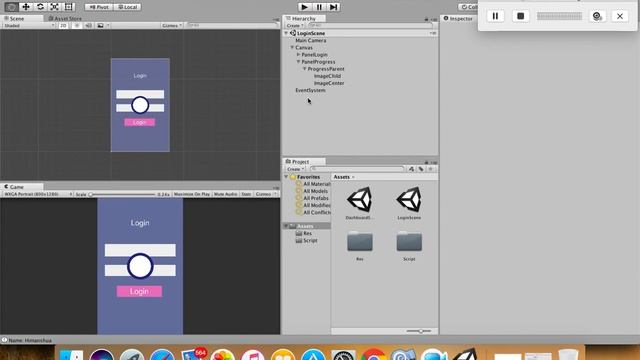Click the editor Pause button

pos(319,7)
